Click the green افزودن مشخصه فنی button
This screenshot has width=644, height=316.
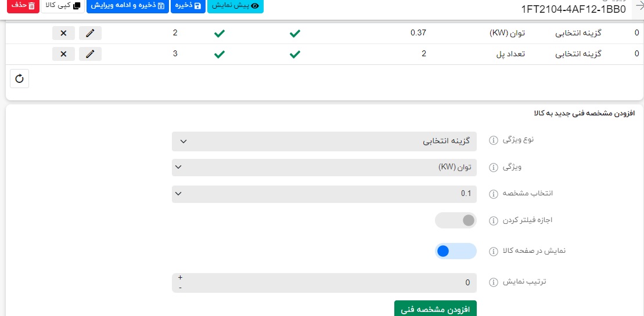click(x=435, y=309)
